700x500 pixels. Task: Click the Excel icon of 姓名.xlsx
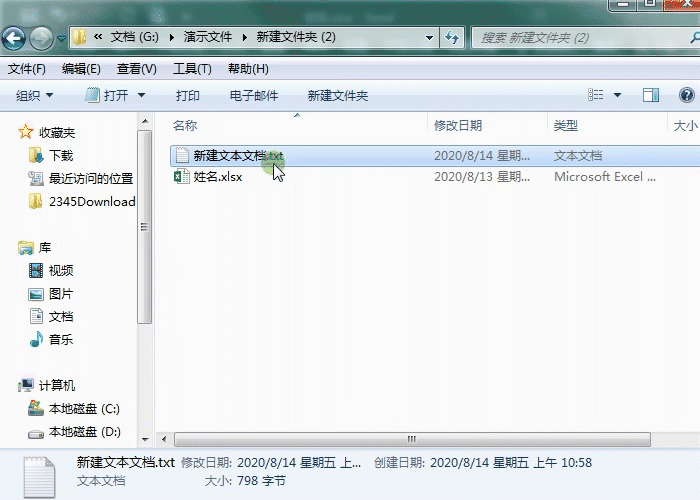pyautogui.click(x=181, y=176)
